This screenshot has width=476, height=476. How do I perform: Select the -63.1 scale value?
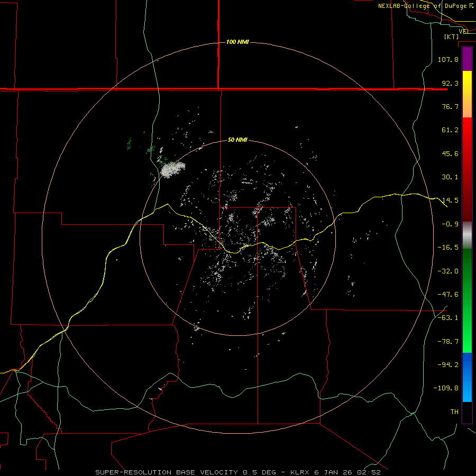(x=448, y=318)
